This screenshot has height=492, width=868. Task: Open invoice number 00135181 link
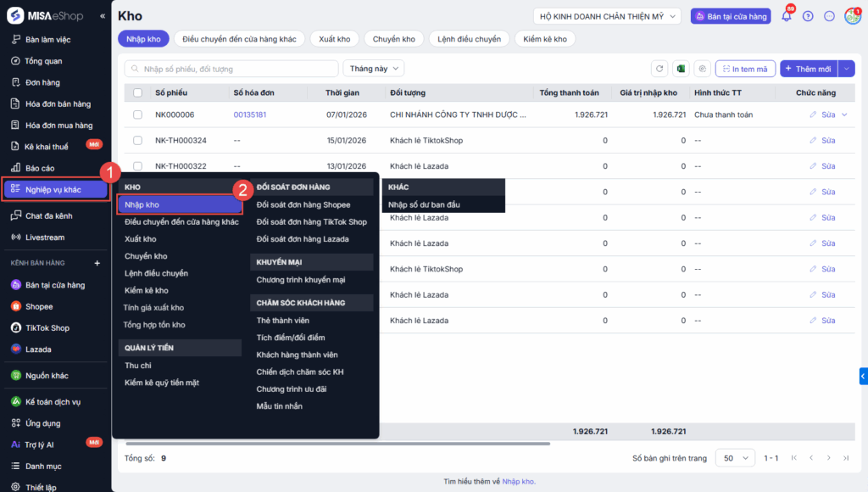pos(250,115)
